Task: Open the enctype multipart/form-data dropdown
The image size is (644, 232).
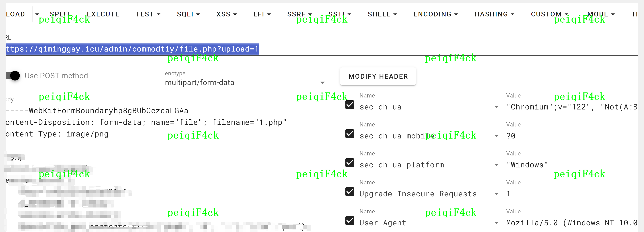Action: point(246,82)
